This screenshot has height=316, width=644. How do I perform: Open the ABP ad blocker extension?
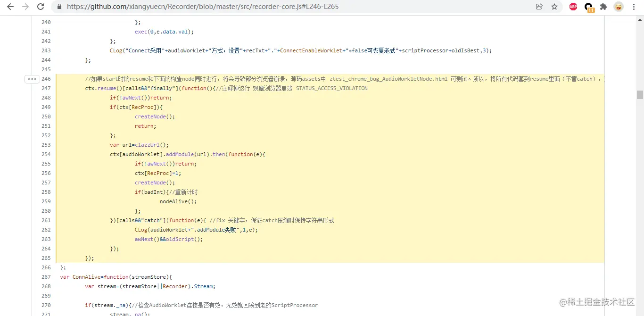tap(573, 7)
